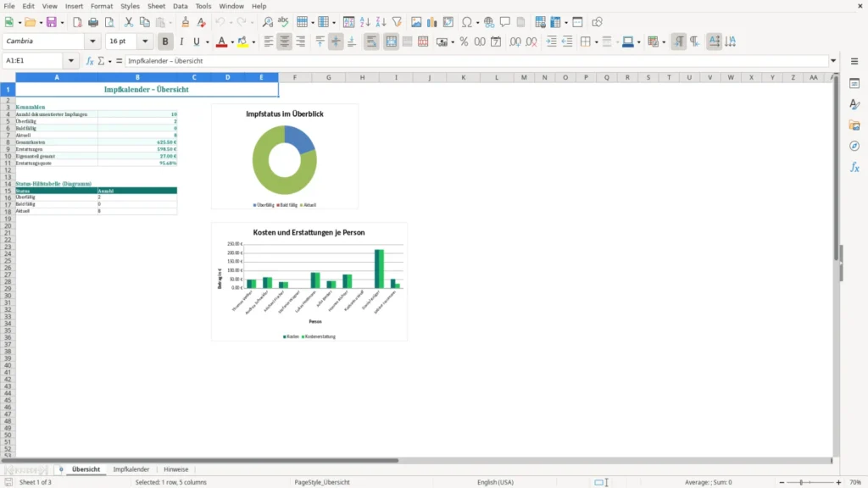
Task: Open the font name dropdown
Action: pyautogui.click(x=92, y=42)
